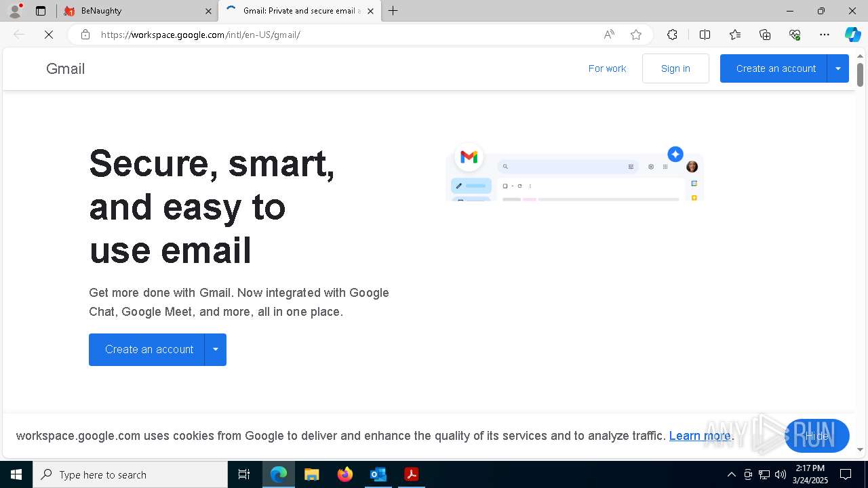Launch Firefox from taskbar
The width and height of the screenshot is (868, 488).
tap(344, 474)
